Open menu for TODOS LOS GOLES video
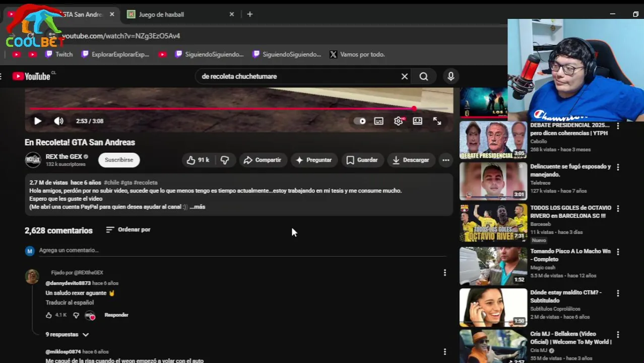644x363 pixels. [618, 208]
